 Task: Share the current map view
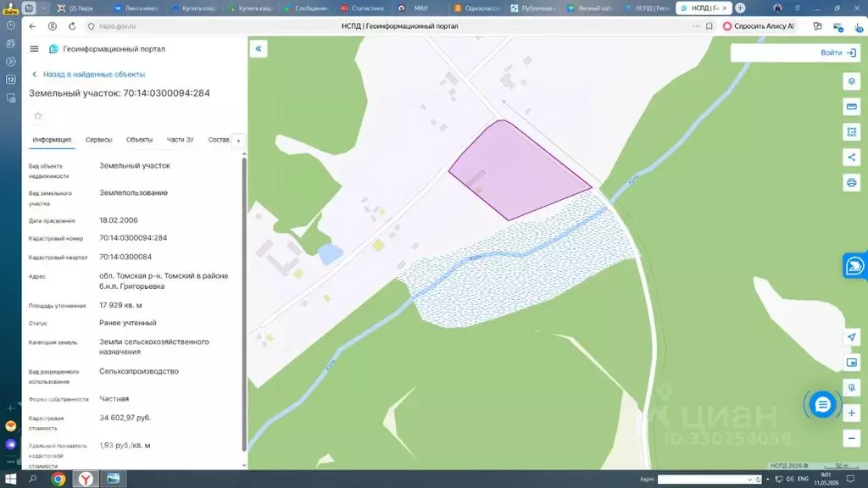(851, 157)
